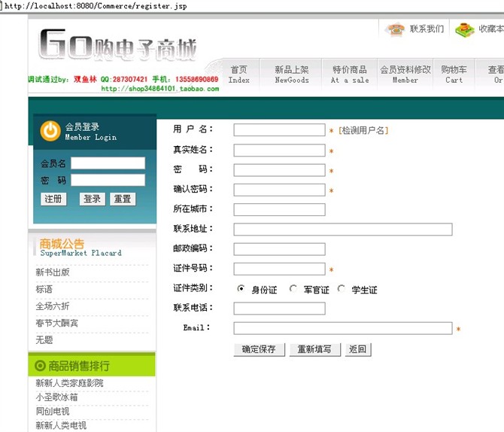Viewport: 504px width, 432px height.
Task: Focus the registration 密码 input field
Action: [279, 170]
